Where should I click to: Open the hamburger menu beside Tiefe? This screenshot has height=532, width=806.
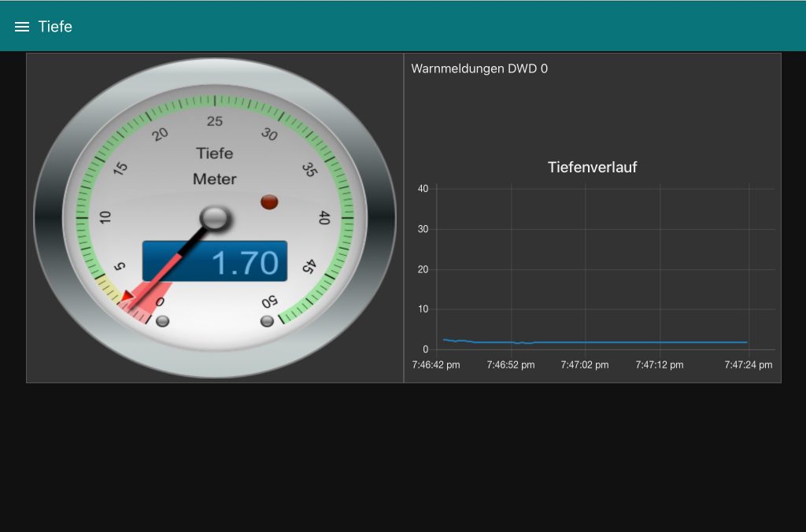click(22, 27)
